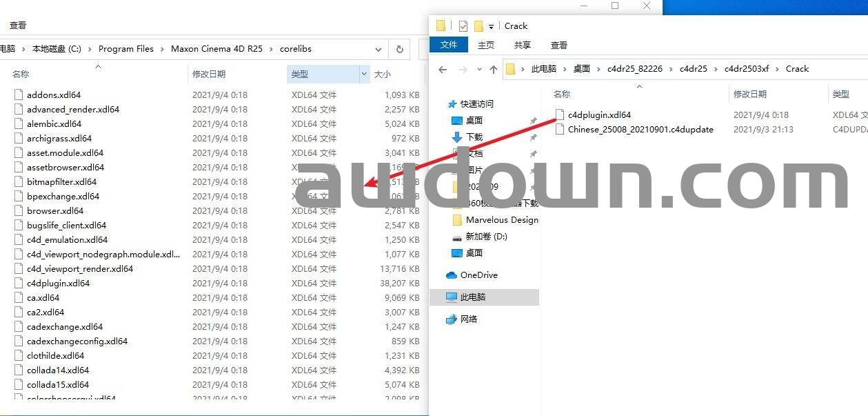Click Refresh button beside corelibs address bar
The height and width of the screenshot is (416, 868).
click(x=399, y=50)
